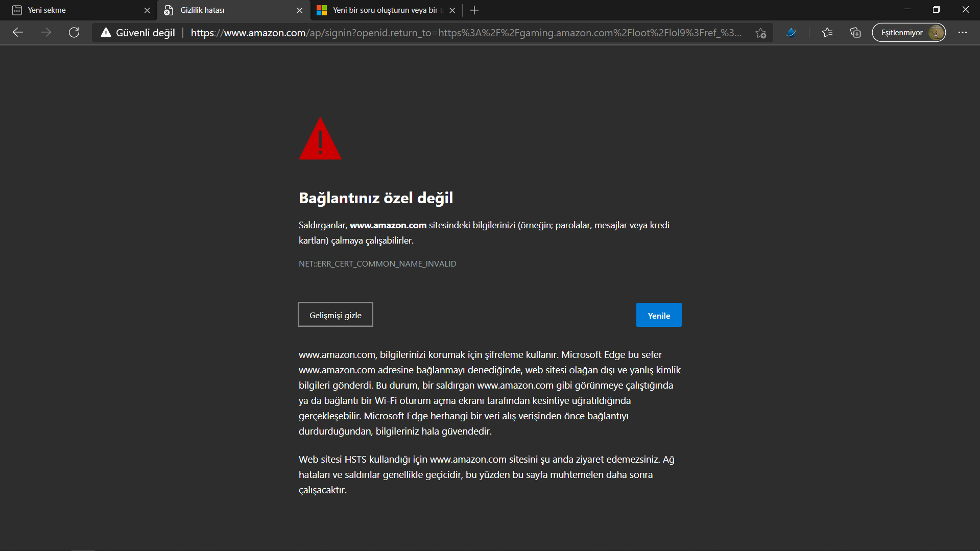Click the amazon.com URL in the address bar

coord(466,33)
